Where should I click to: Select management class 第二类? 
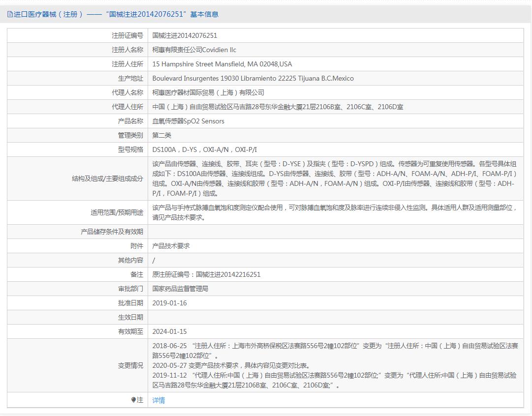click(x=161, y=135)
